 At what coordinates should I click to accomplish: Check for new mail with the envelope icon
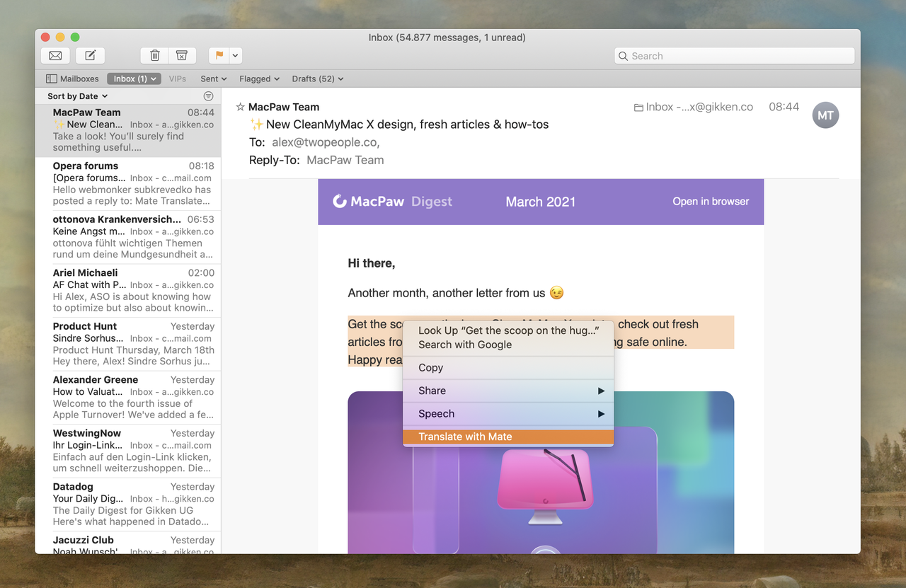55,55
